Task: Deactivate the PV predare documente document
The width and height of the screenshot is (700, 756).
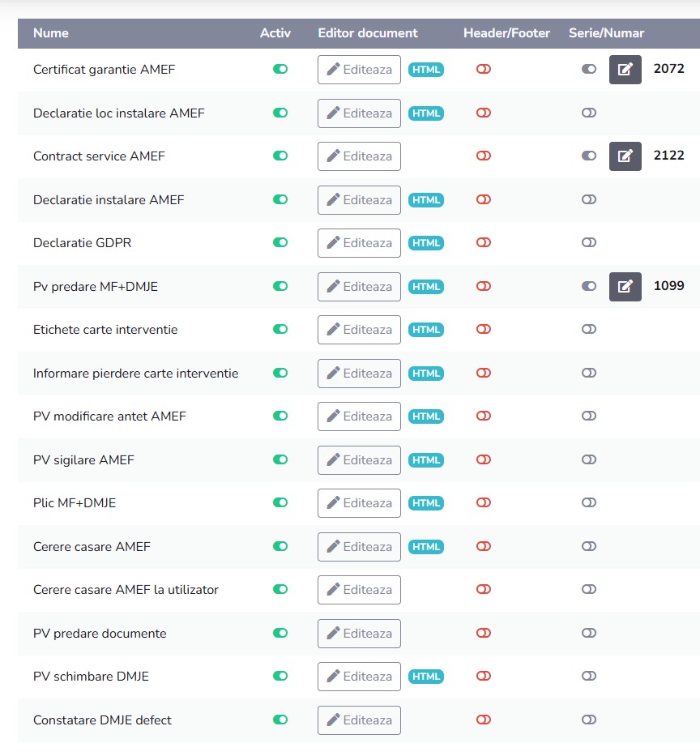Action: (280, 633)
